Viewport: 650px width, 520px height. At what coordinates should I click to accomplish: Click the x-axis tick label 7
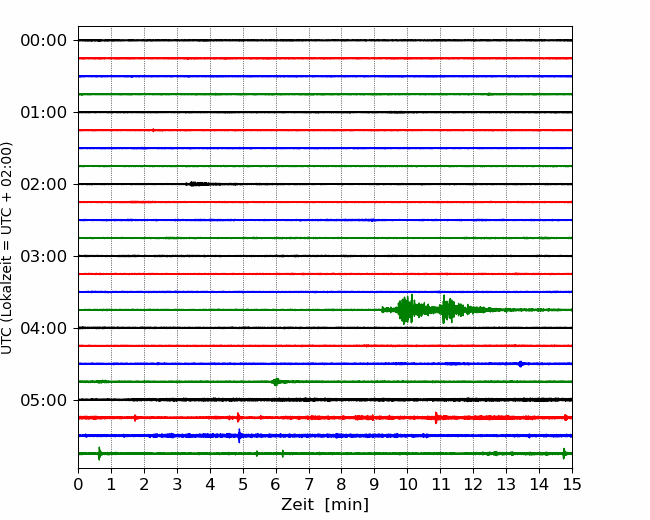click(309, 484)
